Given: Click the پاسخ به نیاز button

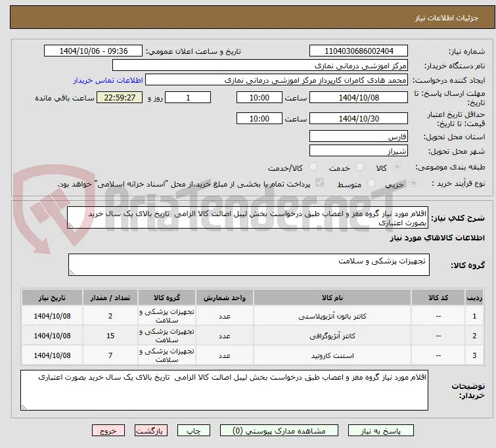Looking at the screenshot, I should (381, 431).
